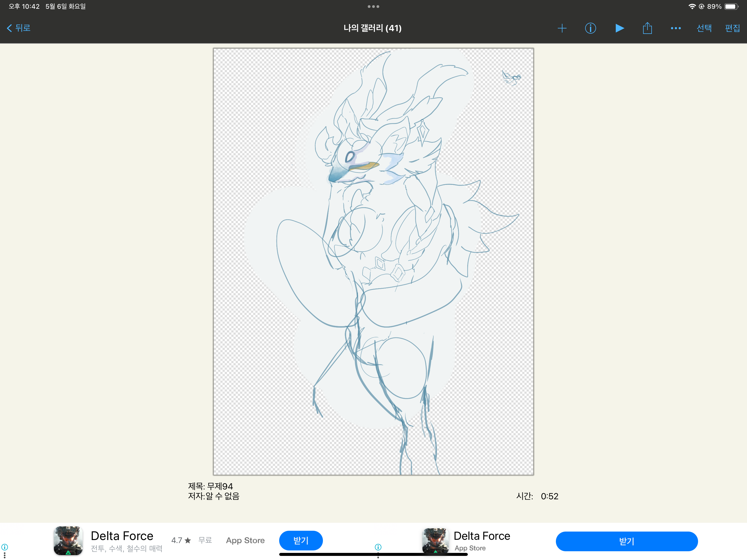
Task: Click the ad description 전투, 수색, 철수의 매력
Action: point(126,549)
